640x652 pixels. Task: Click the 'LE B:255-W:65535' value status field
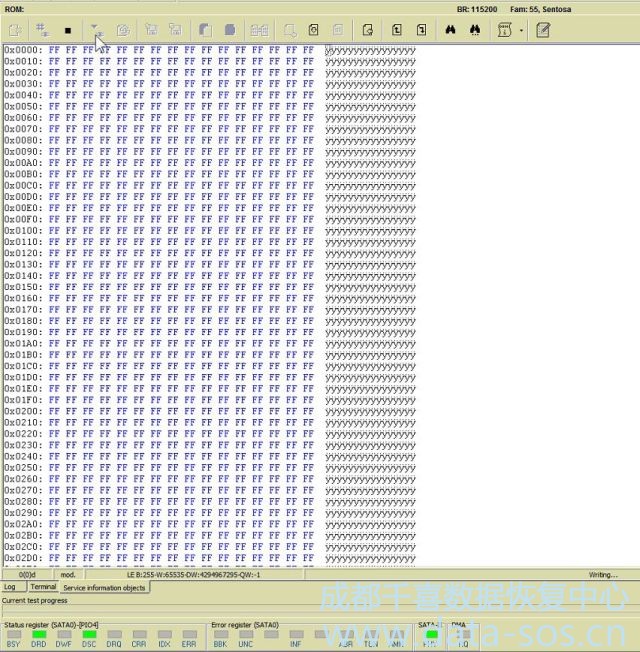tap(193, 575)
